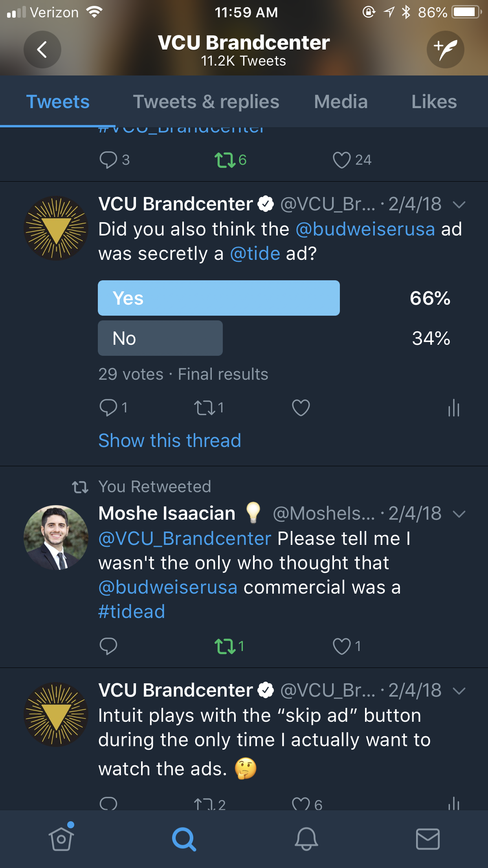Tap the Yes poll result bar
Screen dimensions: 488x868
click(x=218, y=298)
